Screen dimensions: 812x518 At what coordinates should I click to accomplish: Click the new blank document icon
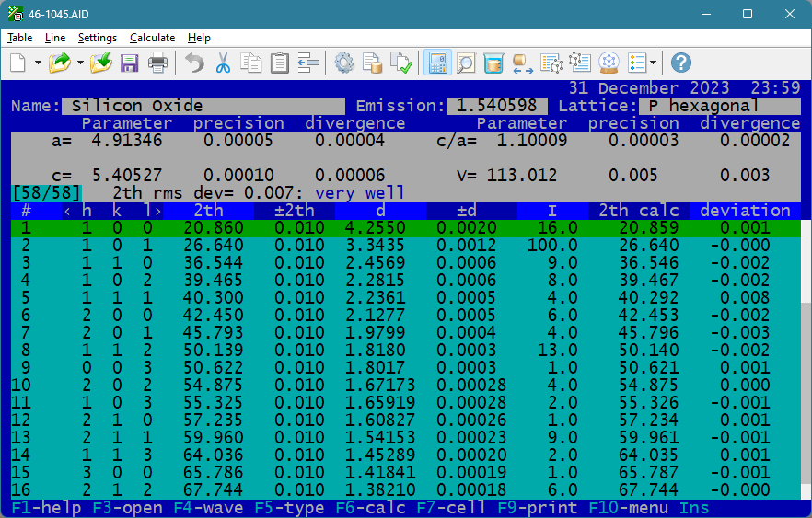click(x=18, y=63)
